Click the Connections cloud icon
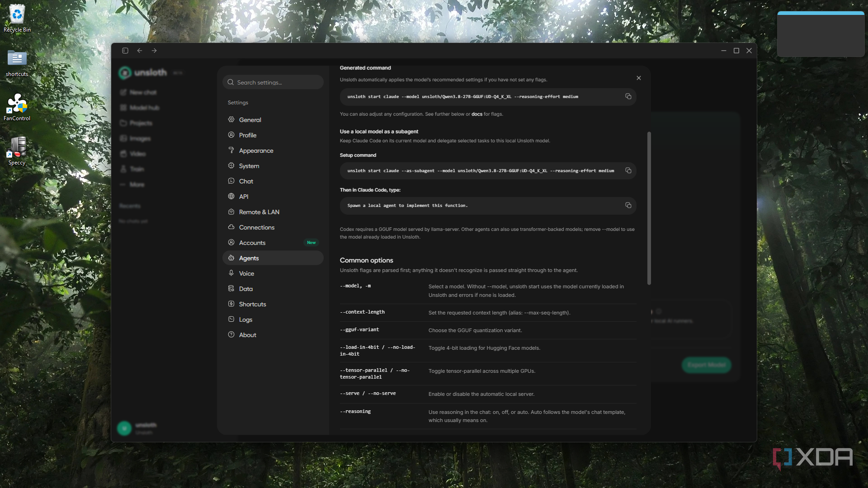Screen dimensions: 868x488 coord(231,227)
